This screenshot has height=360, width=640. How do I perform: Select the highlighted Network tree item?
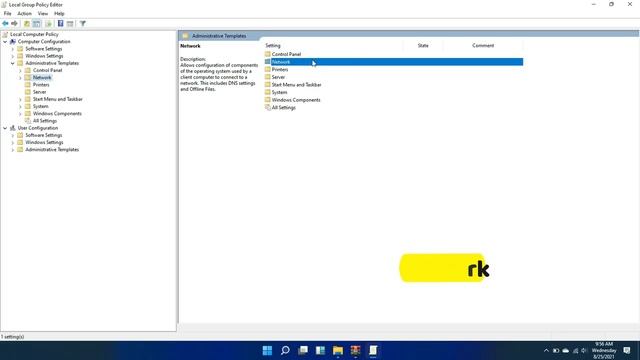coord(42,78)
